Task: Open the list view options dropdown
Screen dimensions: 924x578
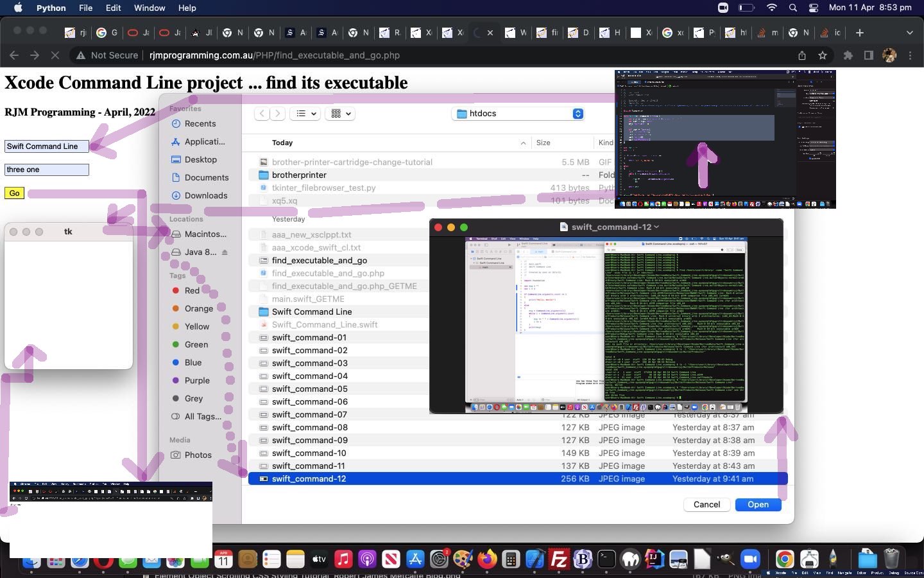Action: (304, 114)
